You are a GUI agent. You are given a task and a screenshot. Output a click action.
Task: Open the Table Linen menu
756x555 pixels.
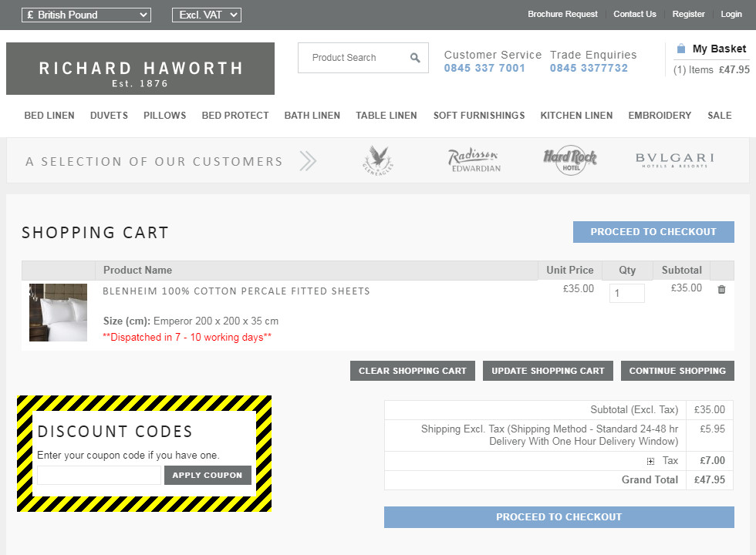point(386,116)
